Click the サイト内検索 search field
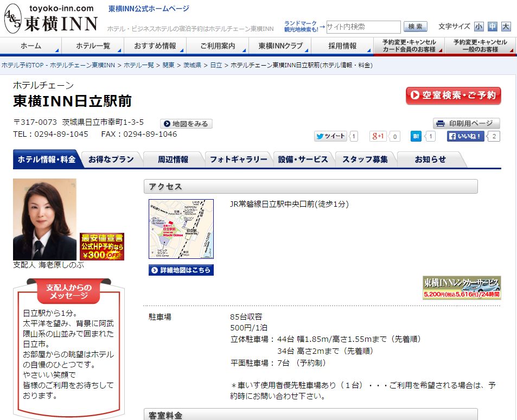The width and height of the screenshot is (517, 420). click(x=363, y=27)
